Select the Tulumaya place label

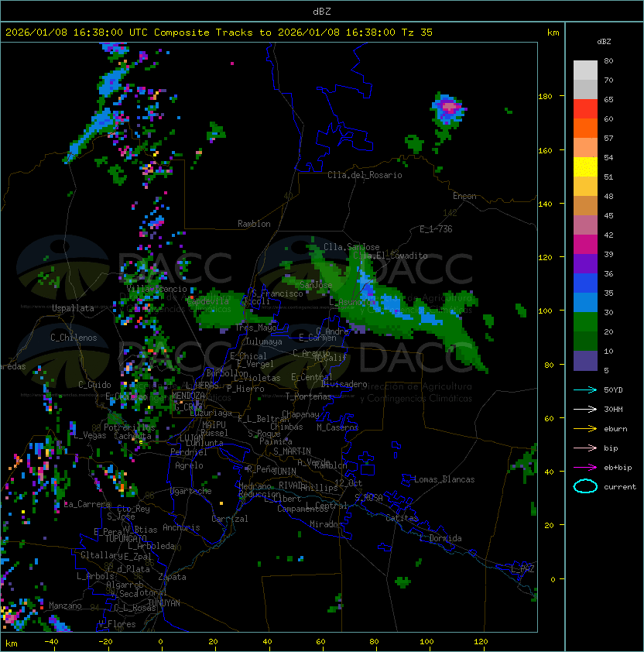(264, 341)
